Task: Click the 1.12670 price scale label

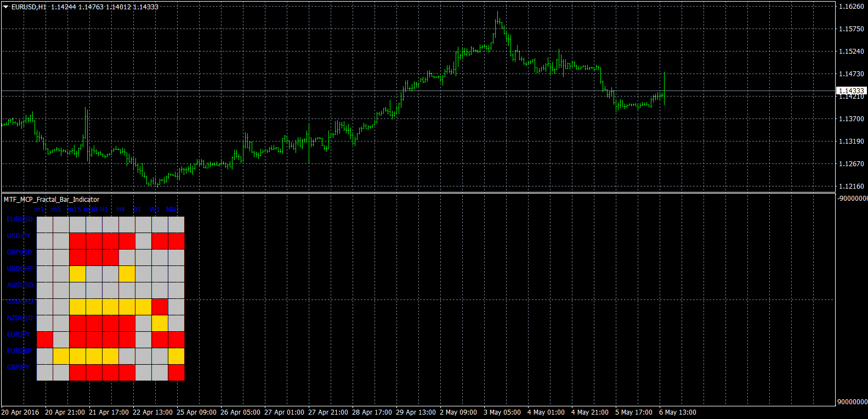Action: pyautogui.click(x=852, y=164)
